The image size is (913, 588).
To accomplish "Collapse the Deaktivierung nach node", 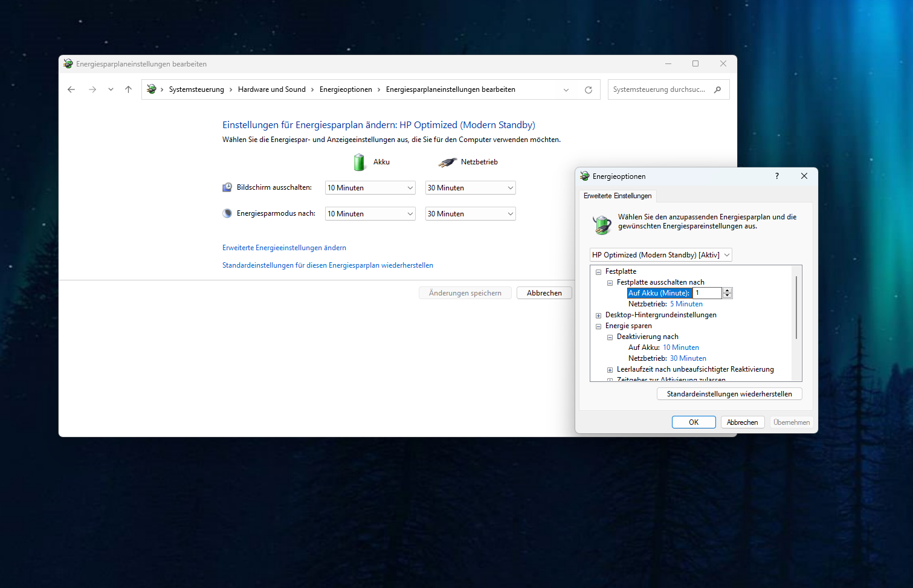I will point(610,337).
